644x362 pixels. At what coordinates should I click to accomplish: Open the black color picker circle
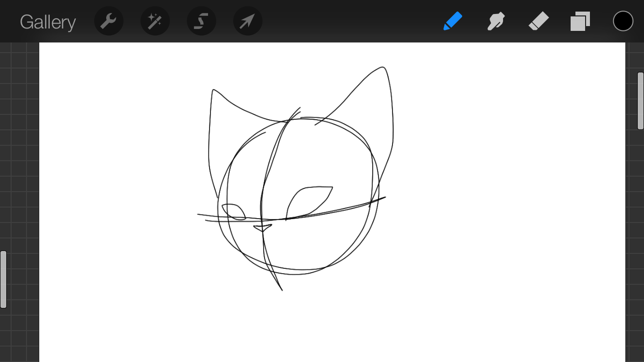tap(623, 21)
